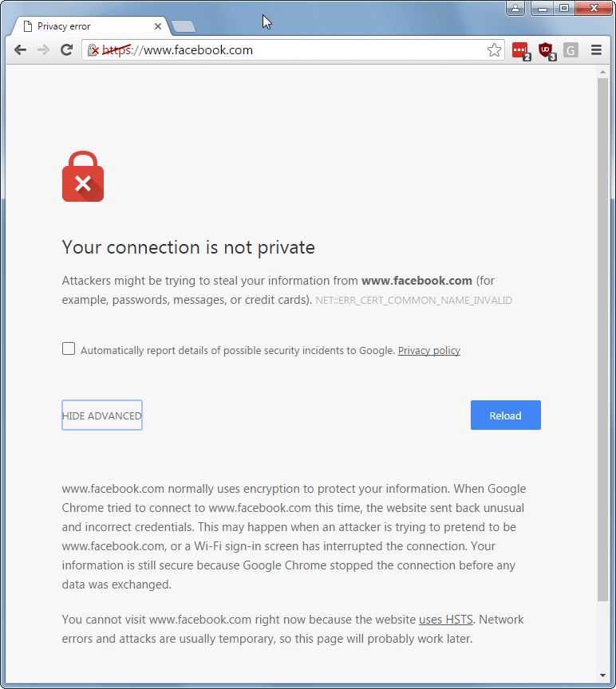
Task: Switch to the Privacy error tab
Action: (x=88, y=25)
